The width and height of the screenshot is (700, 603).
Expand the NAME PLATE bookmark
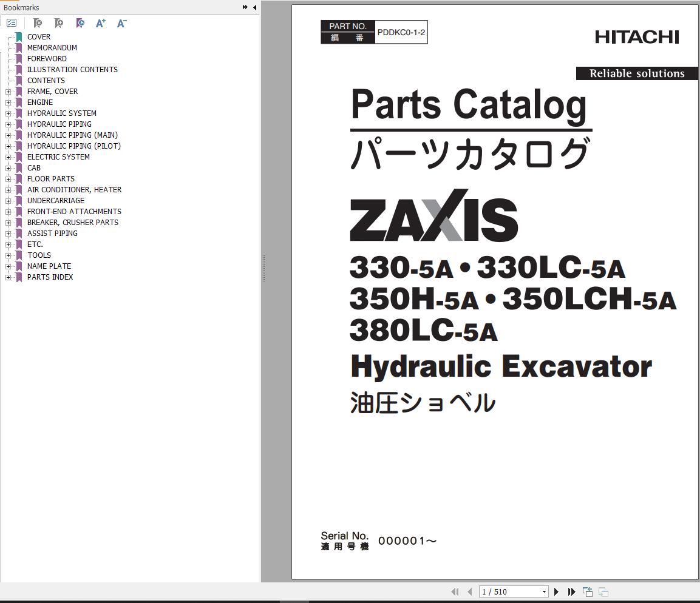point(8,267)
